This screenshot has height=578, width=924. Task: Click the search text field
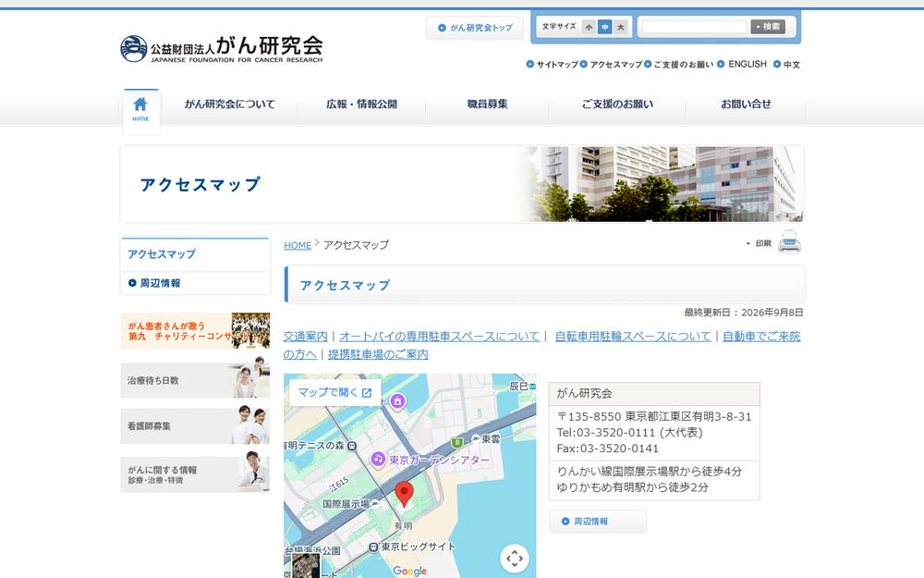(x=694, y=27)
